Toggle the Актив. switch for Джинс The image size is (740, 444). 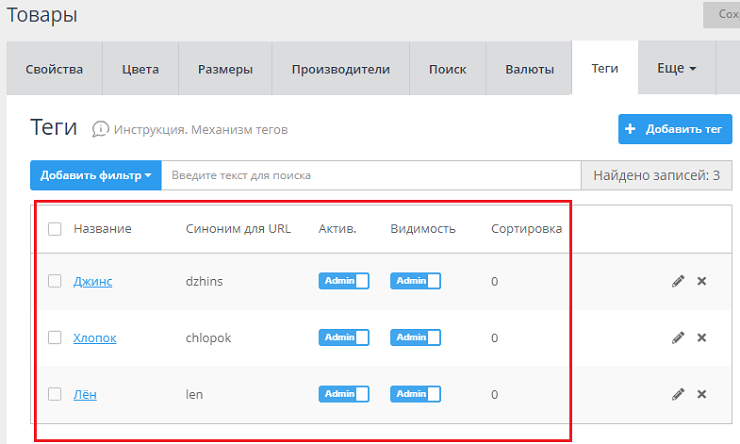point(343,281)
